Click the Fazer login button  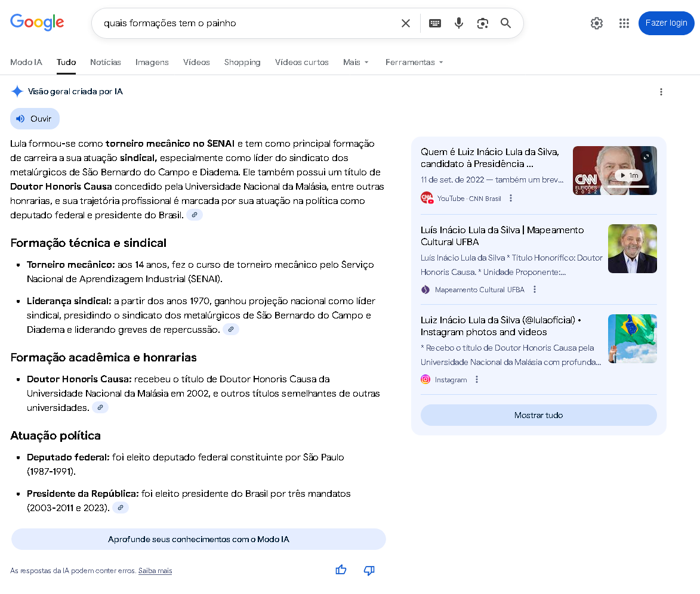(666, 23)
